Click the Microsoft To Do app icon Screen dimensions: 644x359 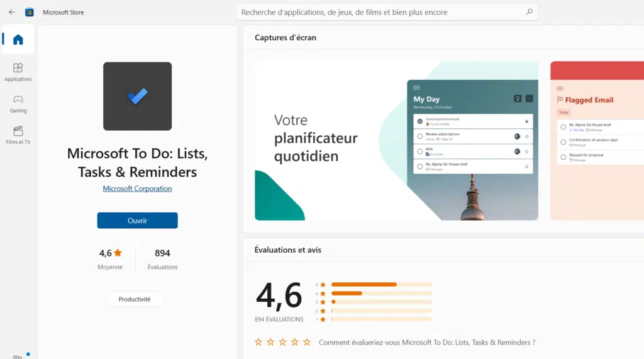(137, 96)
